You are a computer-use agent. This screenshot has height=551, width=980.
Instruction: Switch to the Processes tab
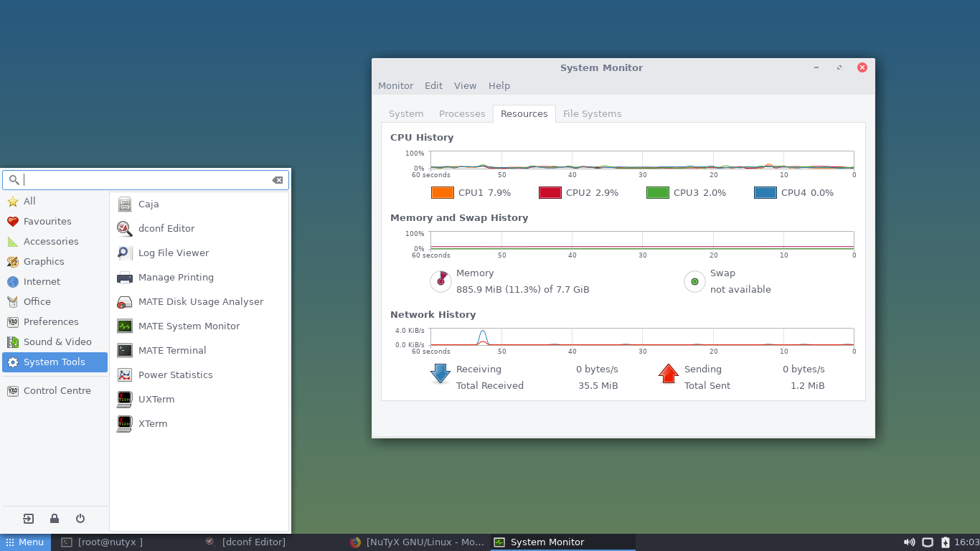tap(462, 114)
